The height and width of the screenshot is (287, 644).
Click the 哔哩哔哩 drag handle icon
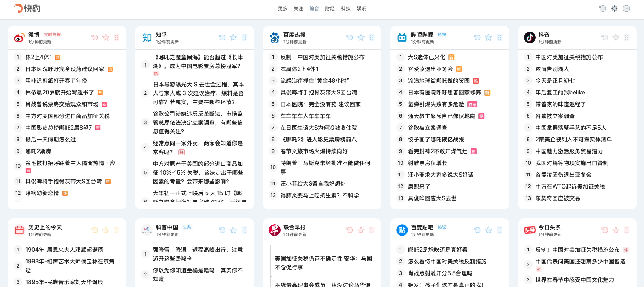[499, 37]
